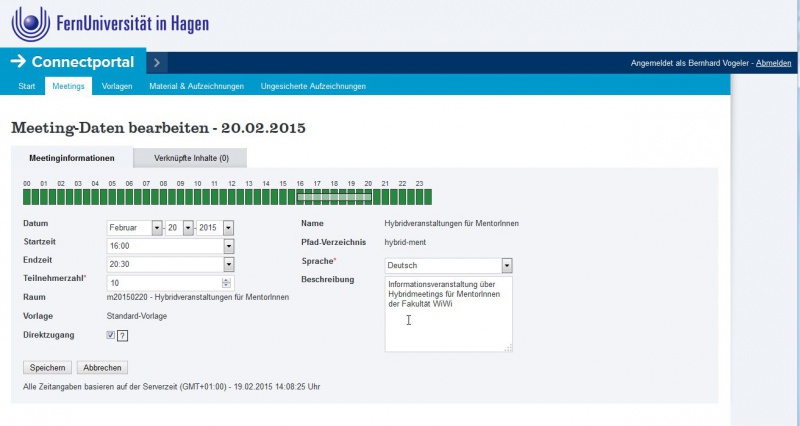
Task: Click the Abmelden logout link
Action: click(773, 63)
